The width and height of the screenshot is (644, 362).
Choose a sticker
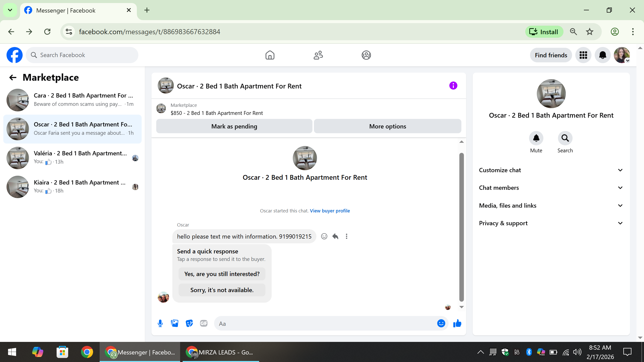tap(189, 323)
